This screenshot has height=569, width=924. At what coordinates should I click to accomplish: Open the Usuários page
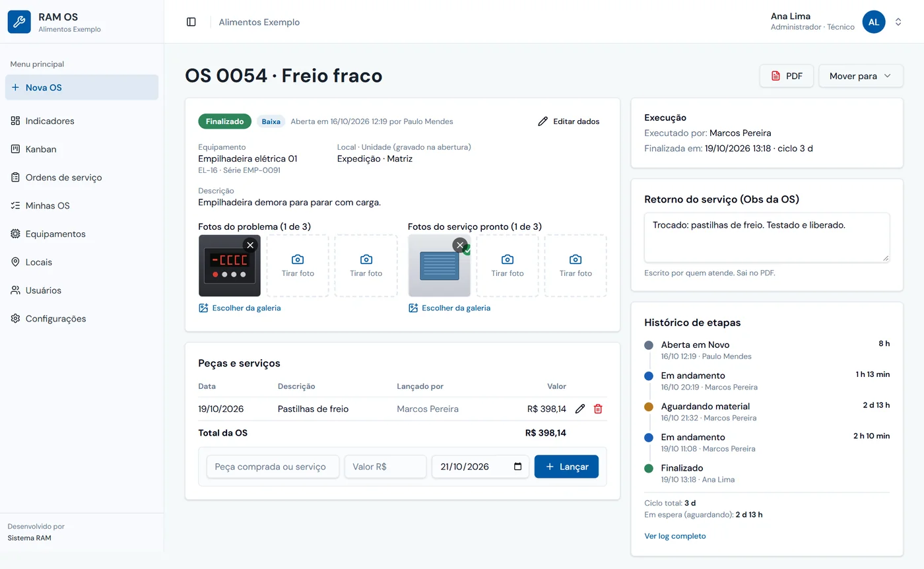(82, 290)
